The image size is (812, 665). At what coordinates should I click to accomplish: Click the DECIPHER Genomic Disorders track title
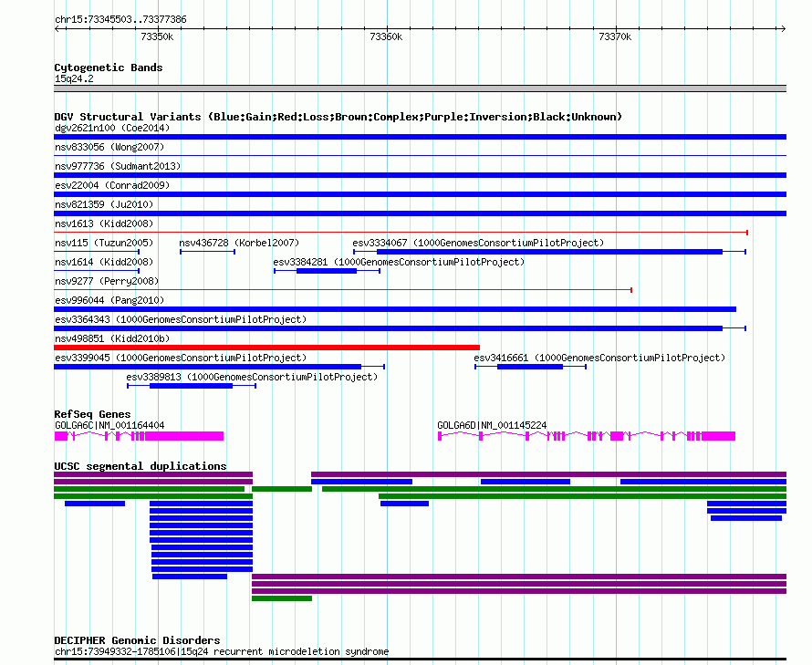(137, 640)
